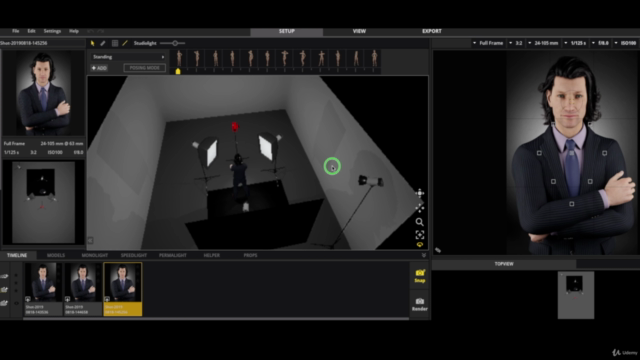Click the focus frame icon in viewport

point(420,235)
